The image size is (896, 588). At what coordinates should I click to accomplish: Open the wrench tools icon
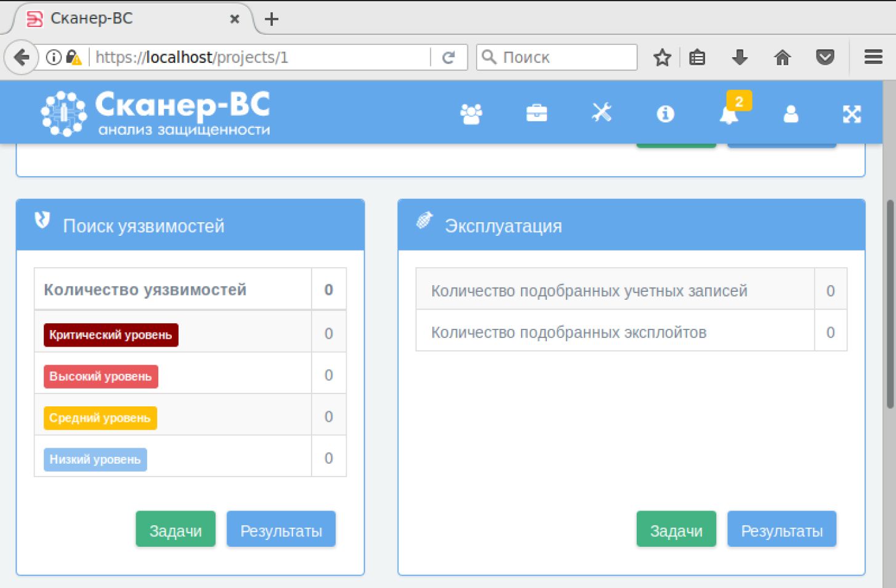601,113
